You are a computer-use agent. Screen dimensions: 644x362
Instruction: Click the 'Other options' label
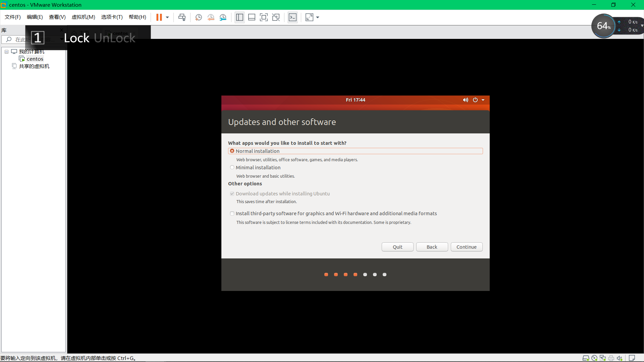[x=245, y=184]
